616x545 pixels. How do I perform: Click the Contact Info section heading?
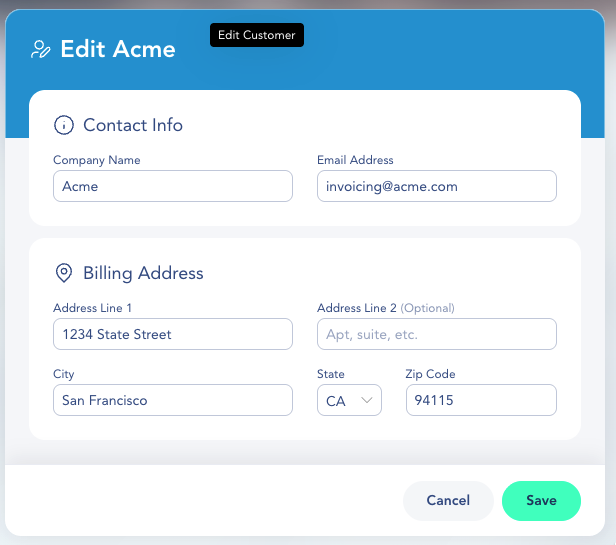click(x=133, y=125)
